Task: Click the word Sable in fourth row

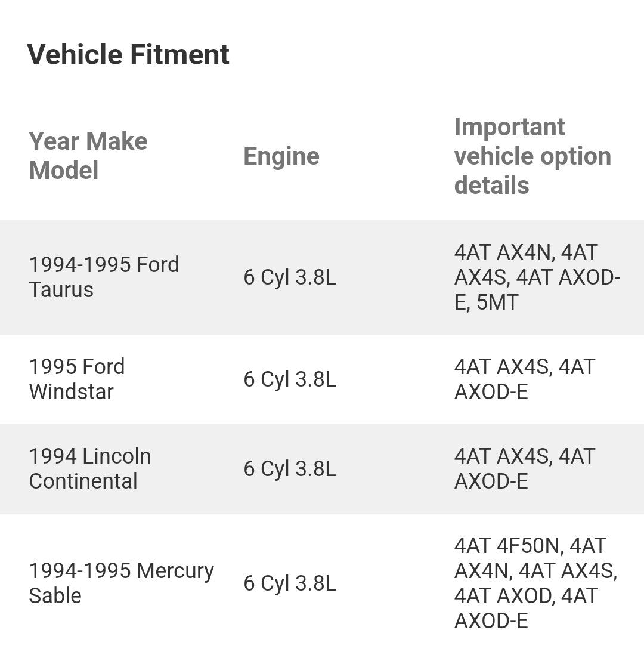Action: coord(55,595)
